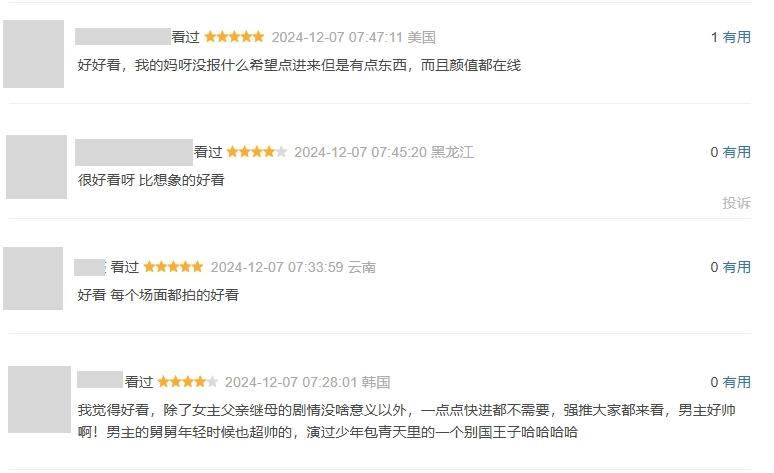Click the four-star rating on 黑龙江 review
The height and width of the screenshot is (473, 774).
point(257,152)
